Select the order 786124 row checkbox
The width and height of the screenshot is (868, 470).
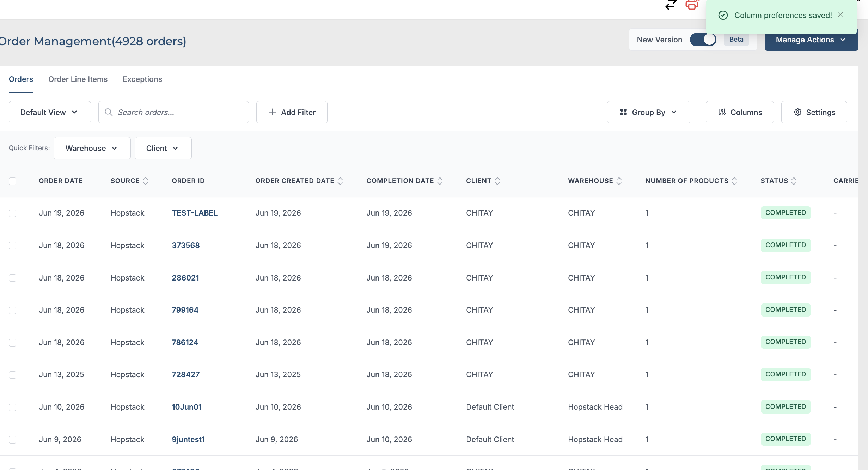coord(13,343)
